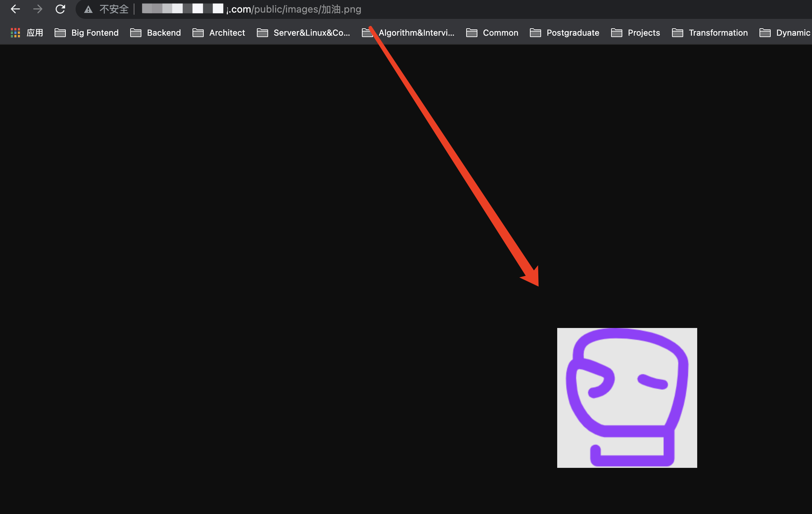Open the Big Fontend bookmark folder
The width and height of the screenshot is (812, 514).
tap(87, 33)
